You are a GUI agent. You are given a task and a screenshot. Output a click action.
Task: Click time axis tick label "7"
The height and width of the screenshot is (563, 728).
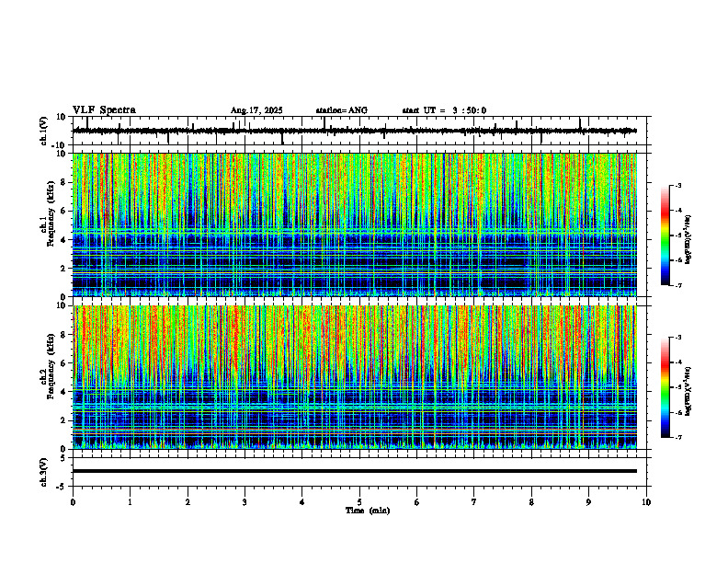point(474,502)
